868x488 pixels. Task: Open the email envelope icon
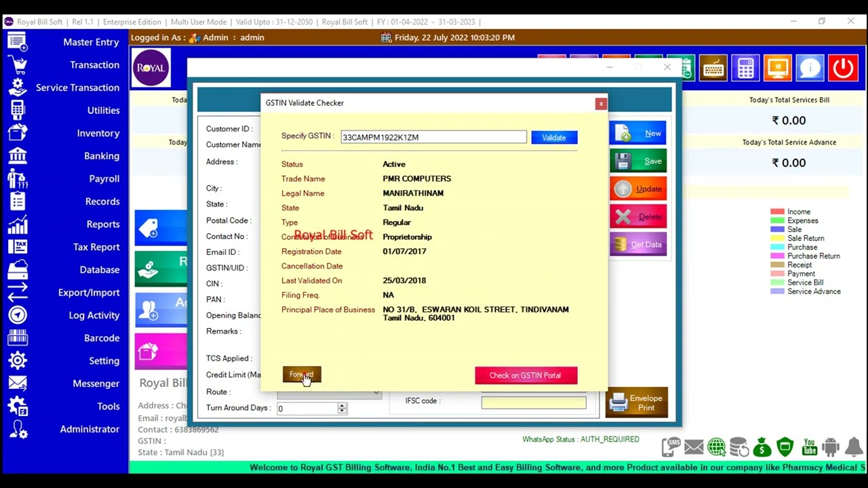point(694,447)
